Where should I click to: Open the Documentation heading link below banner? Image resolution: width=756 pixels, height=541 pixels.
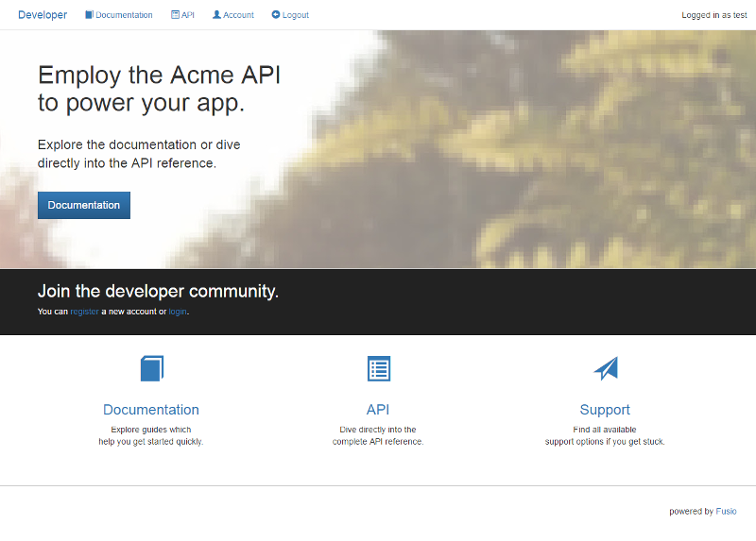[151, 410]
